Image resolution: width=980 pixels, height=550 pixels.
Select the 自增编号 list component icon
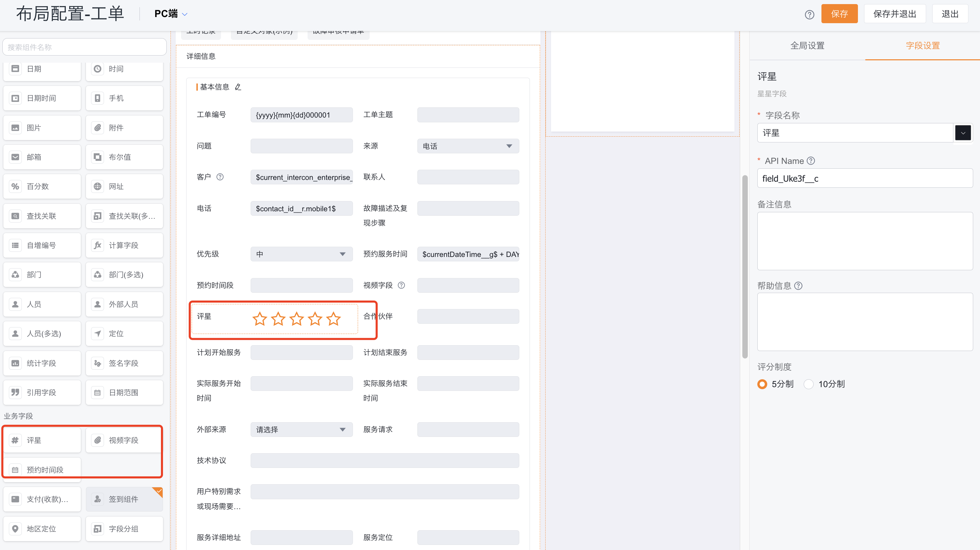coord(15,245)
